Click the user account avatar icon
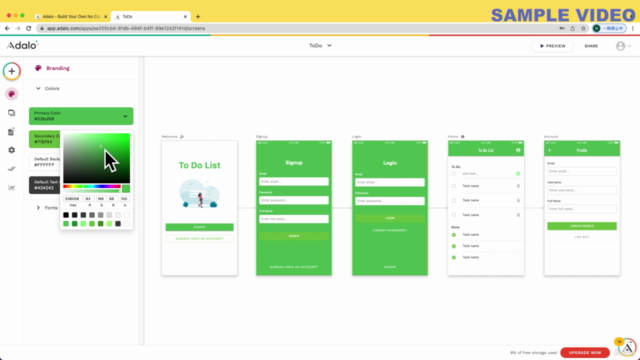Image resolution: width=640 pixels, height=360 pixels. [620, 46]
